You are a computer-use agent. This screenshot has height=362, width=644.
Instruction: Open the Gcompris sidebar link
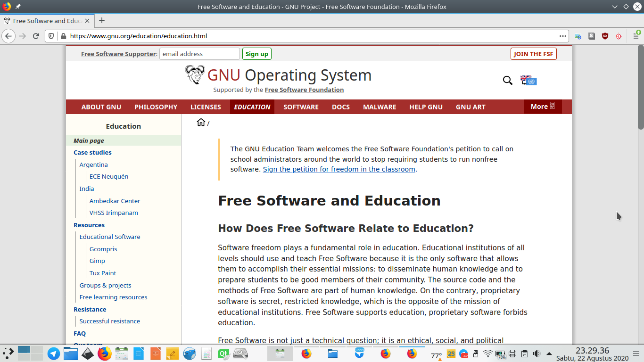coord(103,249)
